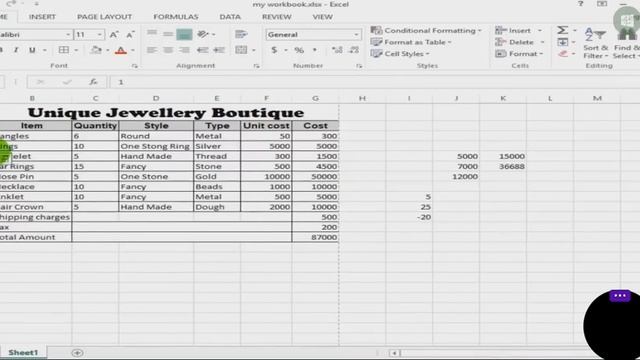Open the Number format dialog launcher
The height and width of the screenshot is (360, 640).
click(359, 66)
